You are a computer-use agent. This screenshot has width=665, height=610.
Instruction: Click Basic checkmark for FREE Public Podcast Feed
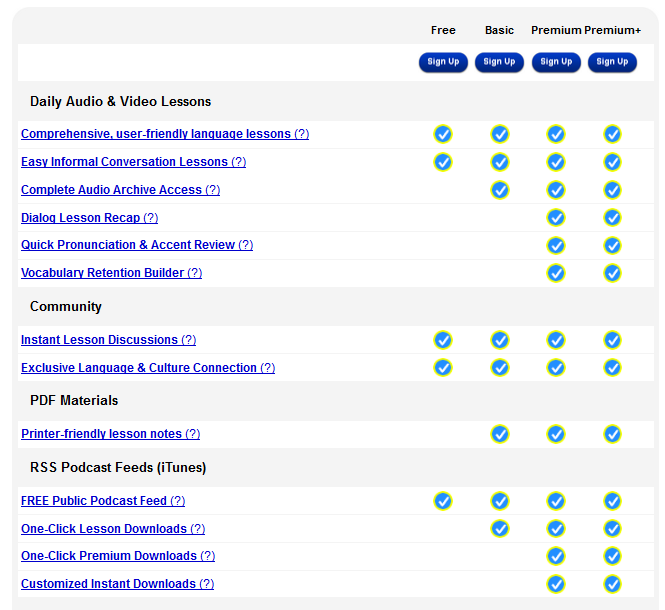point(500,501)
